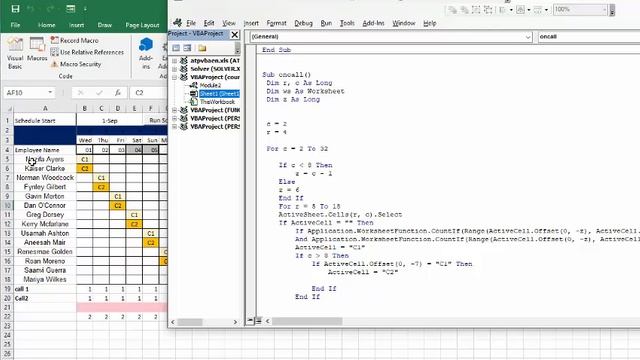Click the Undo arrow in Excel toolbar
Viewport: 640px width, 360px height.
coord(31,9)
